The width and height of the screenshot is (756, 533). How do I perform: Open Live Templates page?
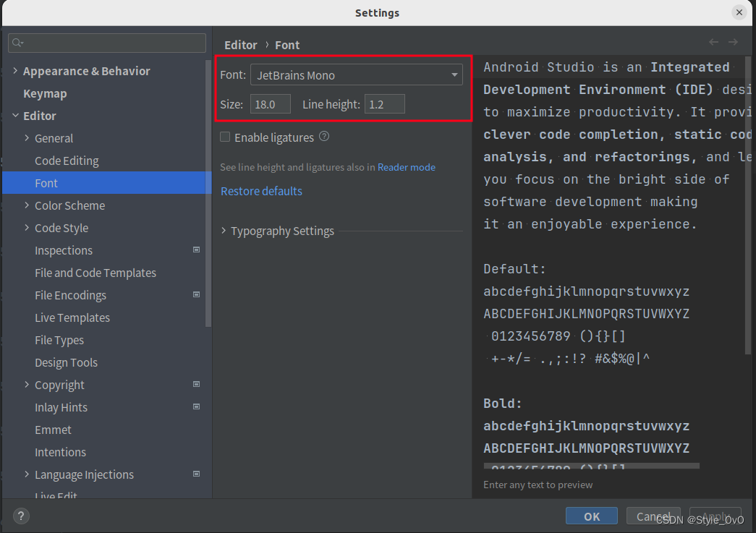coord(72,317)
